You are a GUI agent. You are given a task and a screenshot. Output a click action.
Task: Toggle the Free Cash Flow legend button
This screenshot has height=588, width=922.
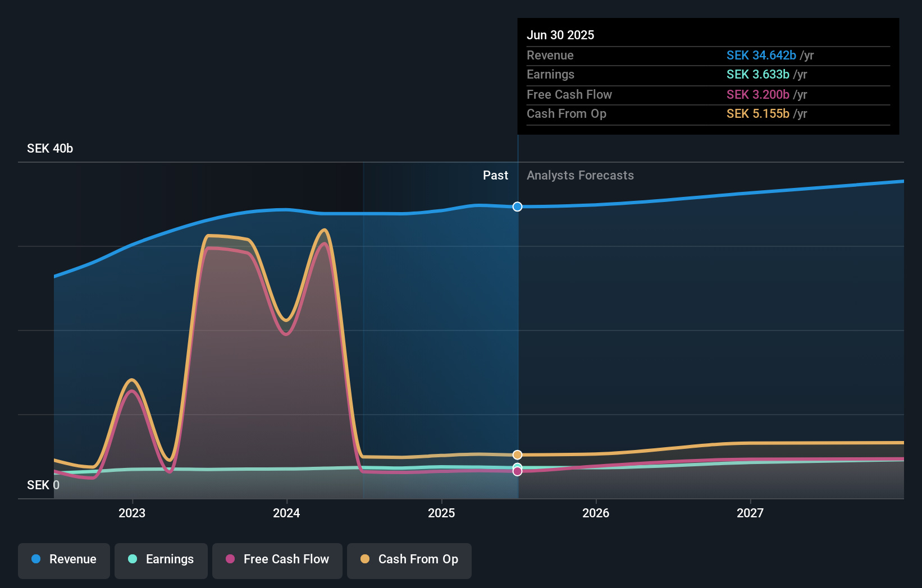point(277,561)
